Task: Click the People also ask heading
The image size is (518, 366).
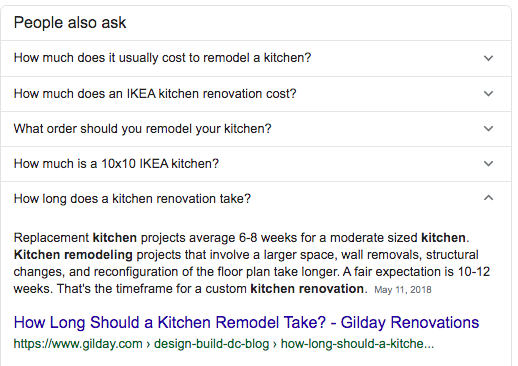Action: (70, 23)
